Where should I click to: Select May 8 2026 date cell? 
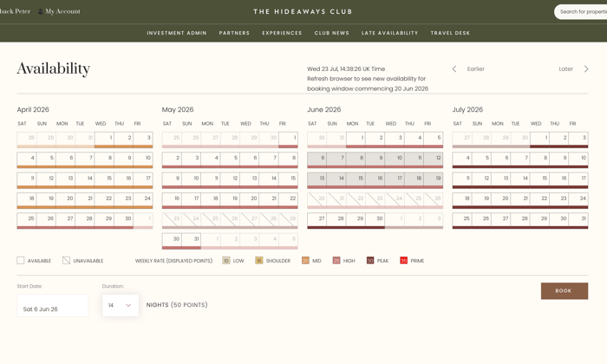click(x=288, y=159)
